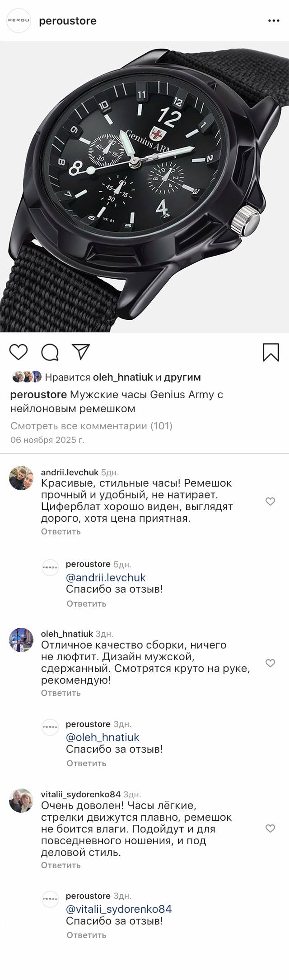Like vitalii_sydorenko84's comment heart
The image size is (289, 980).
270,828
